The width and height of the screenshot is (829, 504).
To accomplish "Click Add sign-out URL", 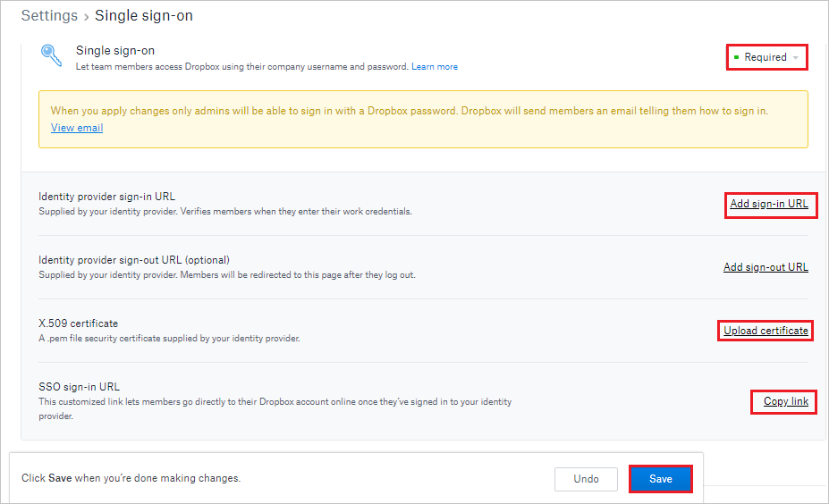I will tap(766, 267).
